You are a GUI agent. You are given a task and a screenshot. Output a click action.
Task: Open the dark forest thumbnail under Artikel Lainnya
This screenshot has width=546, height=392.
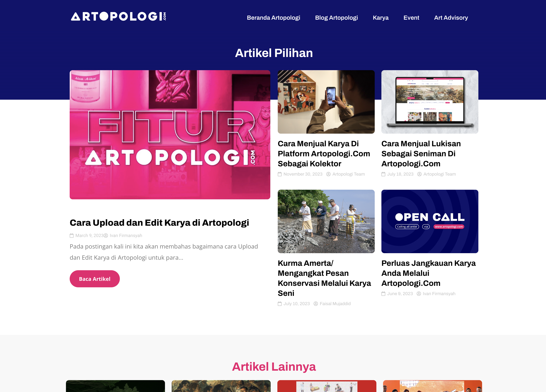click(x=115, y=386)
